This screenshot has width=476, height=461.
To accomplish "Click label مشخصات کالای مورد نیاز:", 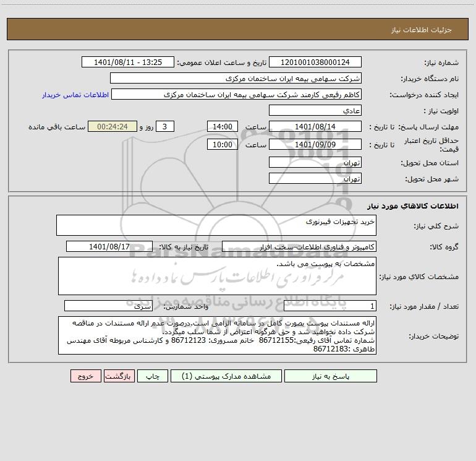I will pos(419,277).
